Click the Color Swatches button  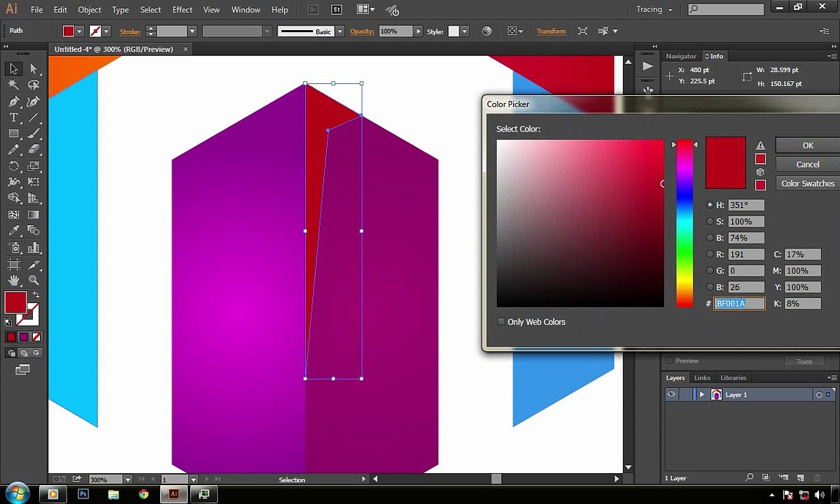click(x=808, y=183)
